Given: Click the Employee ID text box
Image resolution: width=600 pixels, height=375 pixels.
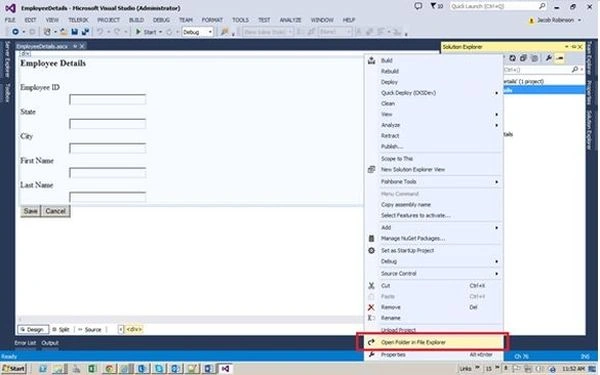Looking at the screenshot, I should 108,99.
